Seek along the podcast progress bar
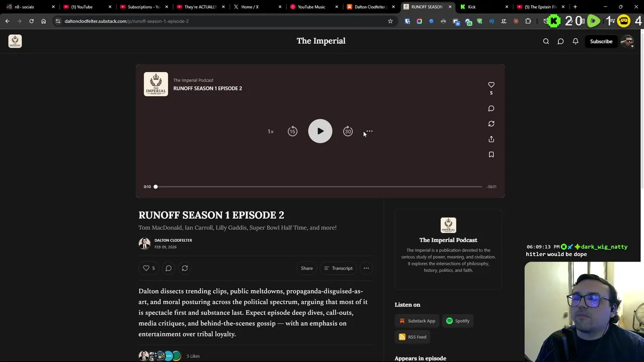Image resolution: width=644 pixels, height=362 pixels. [318, 187]
